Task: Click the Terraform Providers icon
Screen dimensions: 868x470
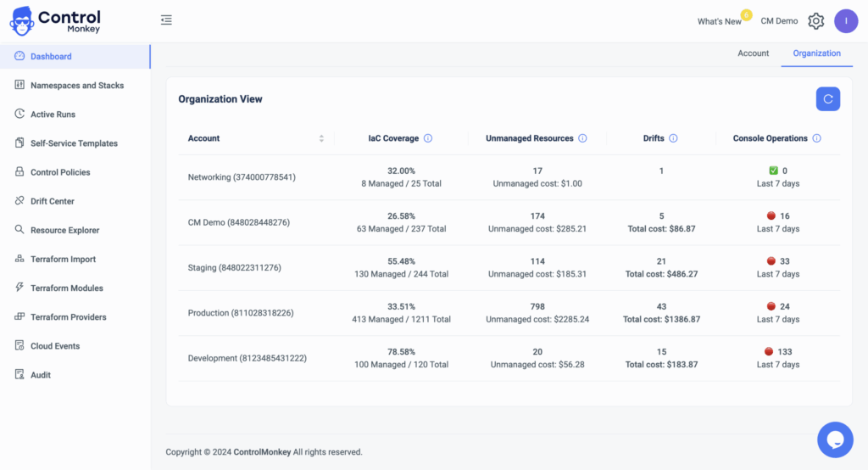Action: [19, 316]
